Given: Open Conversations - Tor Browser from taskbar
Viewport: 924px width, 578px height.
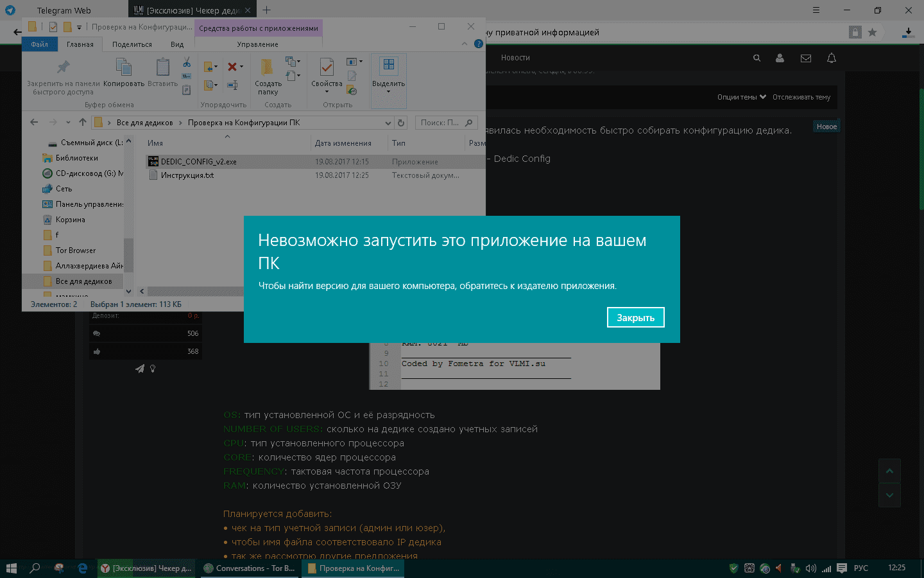Looking at the screenshot, I should click(x=250, y=568).
